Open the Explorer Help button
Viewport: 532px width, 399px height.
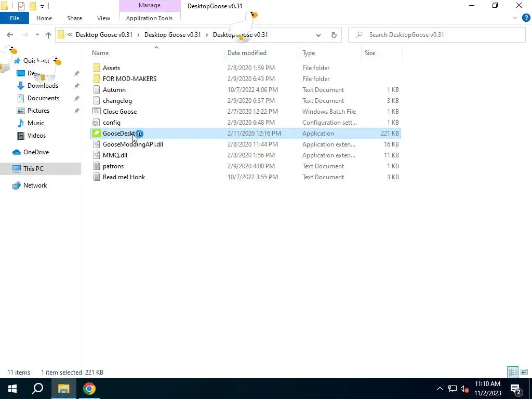pos(526,18)
